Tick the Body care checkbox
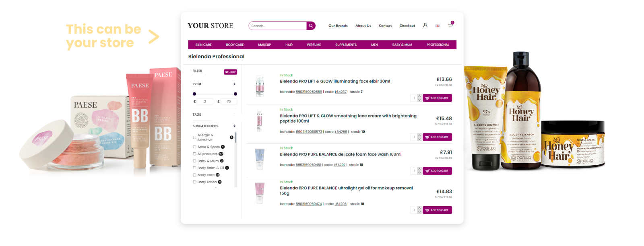The height and width of the screenshot is (246, 644). tap(195, 175)
